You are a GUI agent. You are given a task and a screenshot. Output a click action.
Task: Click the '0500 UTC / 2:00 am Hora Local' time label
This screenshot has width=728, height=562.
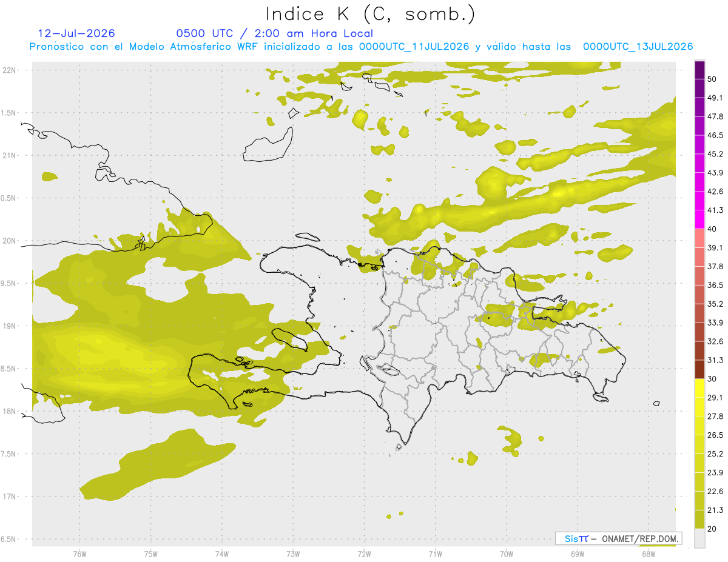[274, 33]
